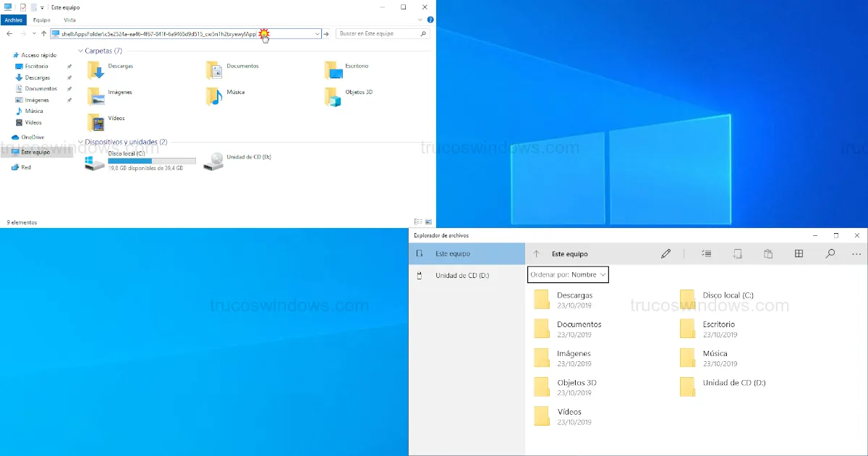Screen dimensions: 868x456
Task: Go back with the Back arrow
Action: pyautogui.click(x=9, y=33)
